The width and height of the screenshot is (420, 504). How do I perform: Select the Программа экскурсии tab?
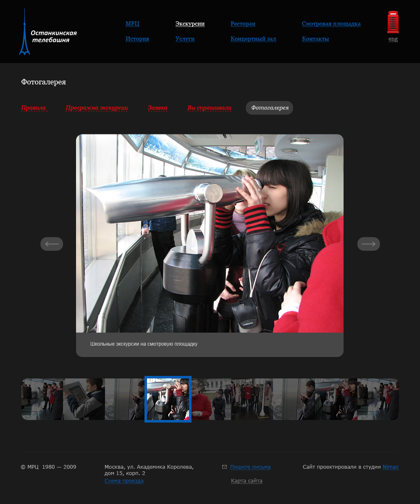[97, 108]
